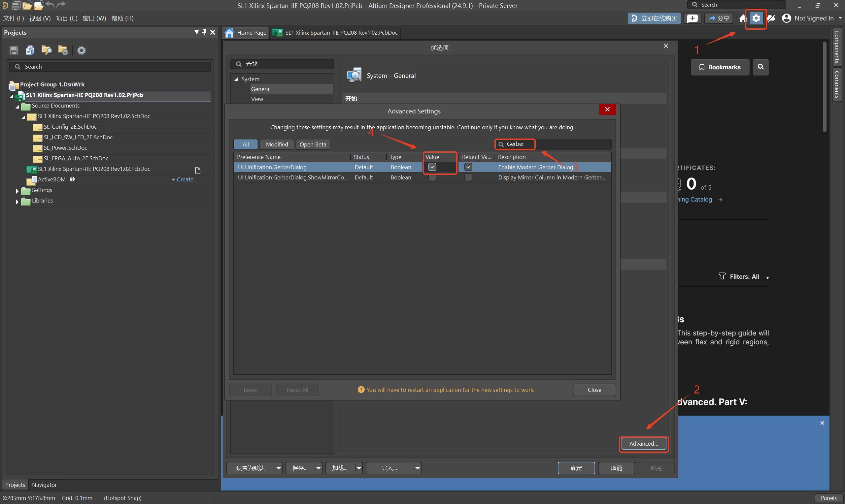Switch to the Navigator tab
This screenshot has height=504, width=845.
tap(44, 485)
